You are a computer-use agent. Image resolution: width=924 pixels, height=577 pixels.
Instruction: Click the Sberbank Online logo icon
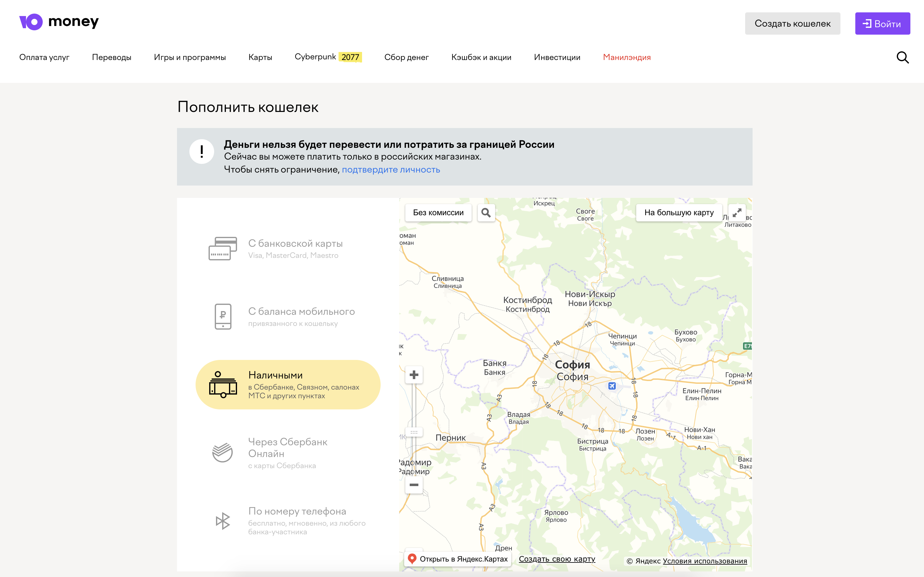(x=222, y=452)
